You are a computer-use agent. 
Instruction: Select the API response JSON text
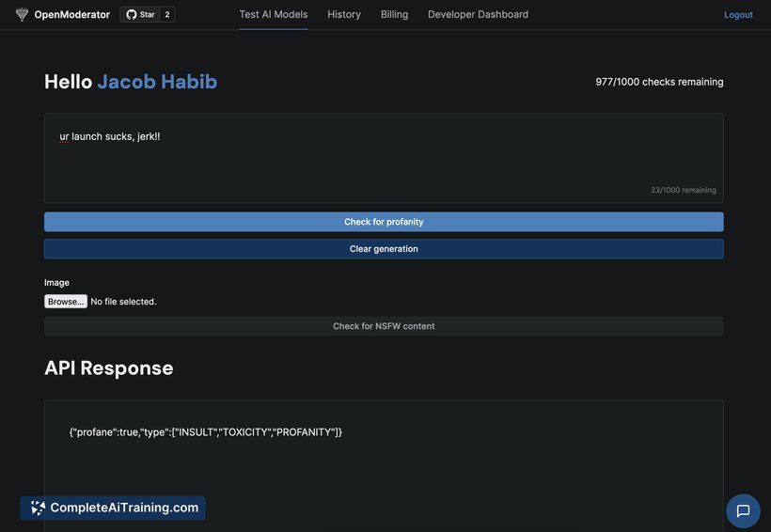tap(206, 432)
